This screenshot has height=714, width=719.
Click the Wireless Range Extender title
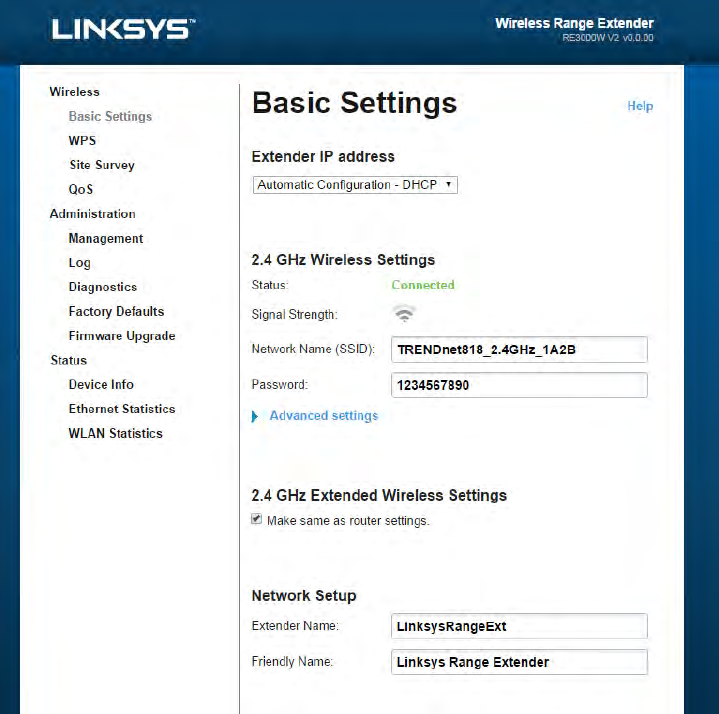tap(574, 23)
